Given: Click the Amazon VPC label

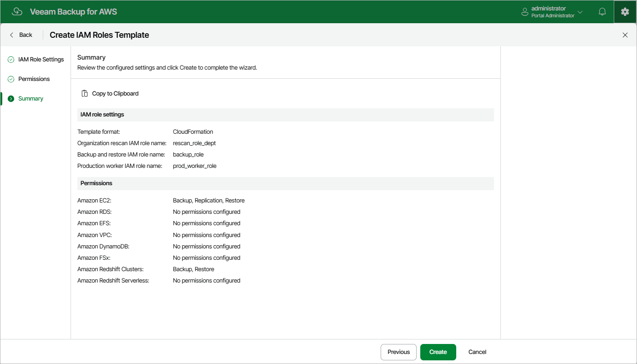Looking at the screenshot, I should tap(94, 235).
